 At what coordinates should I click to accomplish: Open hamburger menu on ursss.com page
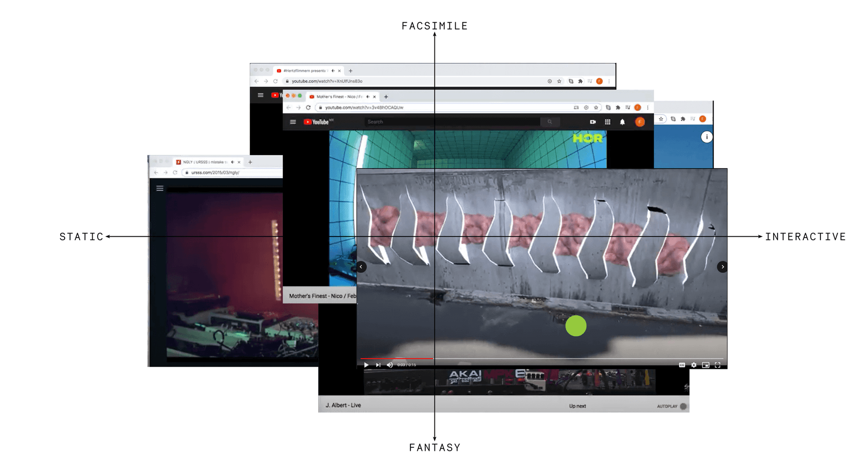coord(160,188)
